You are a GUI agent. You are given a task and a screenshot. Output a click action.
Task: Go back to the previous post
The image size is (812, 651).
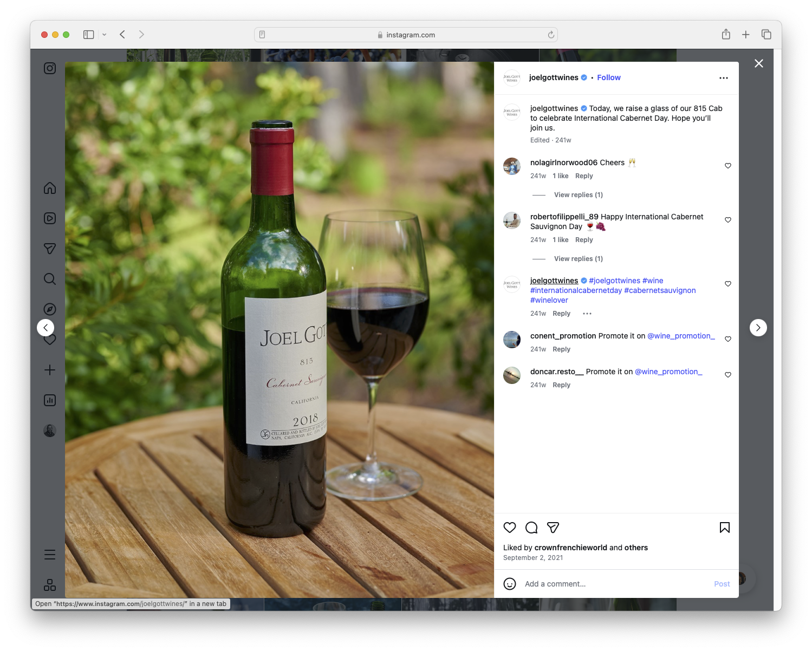[46, 327]
